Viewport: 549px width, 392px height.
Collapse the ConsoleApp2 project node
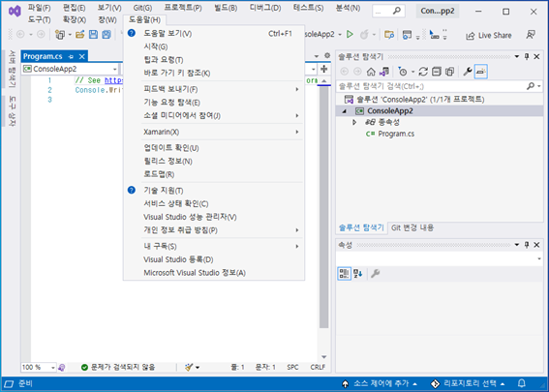344,111
